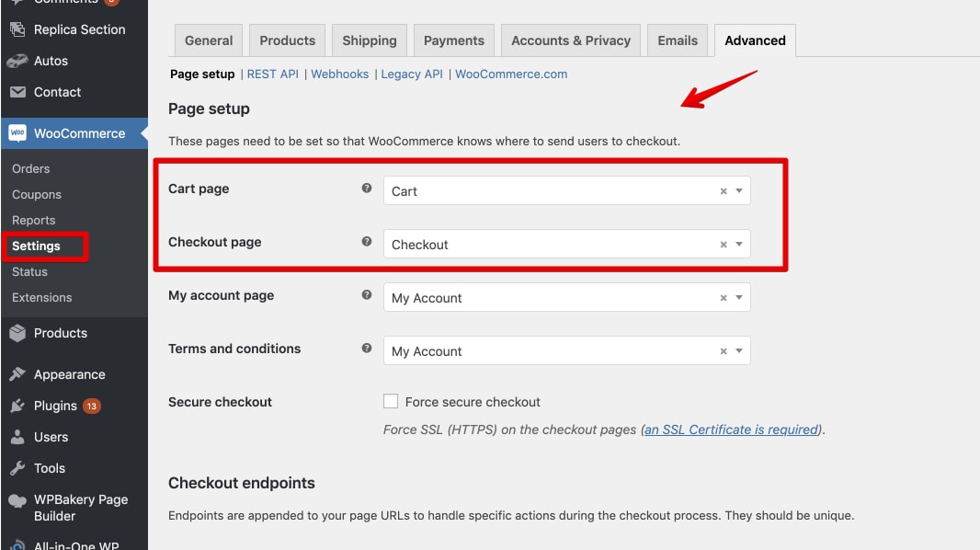980x550 pixels.
Task: Open Orders in the WooCommerce submenu
Action: (30, 168)
